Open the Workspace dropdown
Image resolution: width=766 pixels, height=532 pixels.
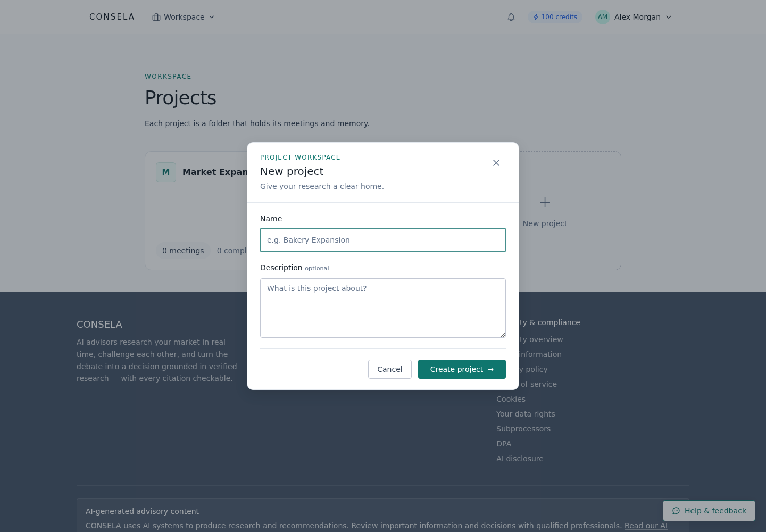click(x=184, y=17)
